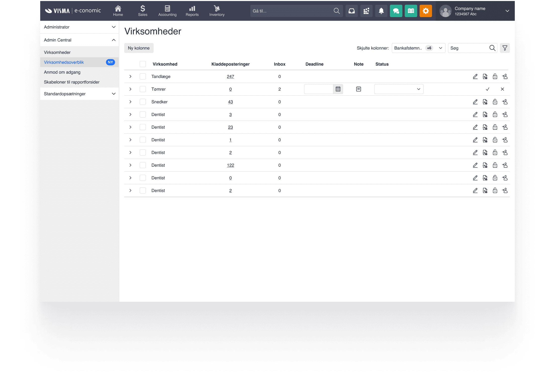Select the Snedker row checkbox
The width and height of the screenshot is (555, 392).
143,102
